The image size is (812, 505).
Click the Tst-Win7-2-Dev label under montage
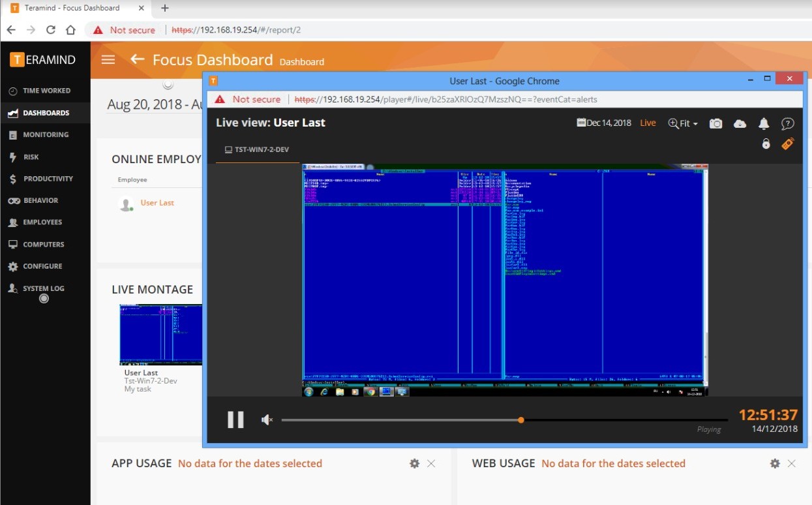(151, 381)
